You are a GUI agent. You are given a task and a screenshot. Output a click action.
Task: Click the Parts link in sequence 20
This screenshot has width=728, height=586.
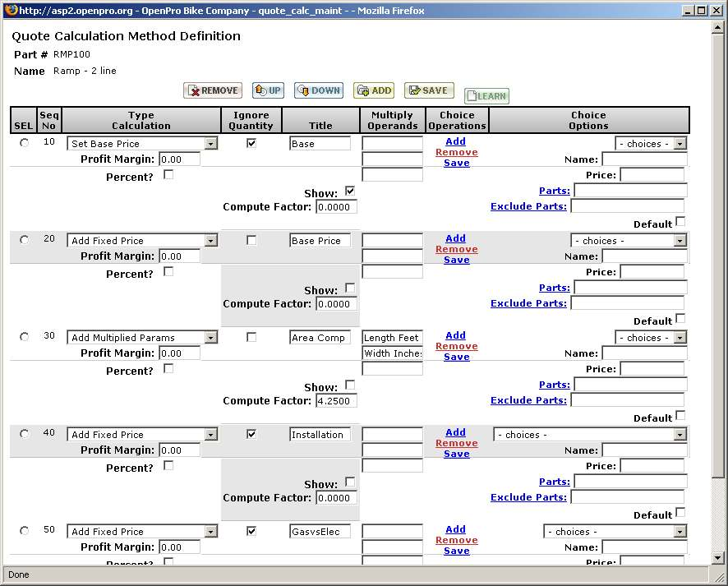pos(554,288)
